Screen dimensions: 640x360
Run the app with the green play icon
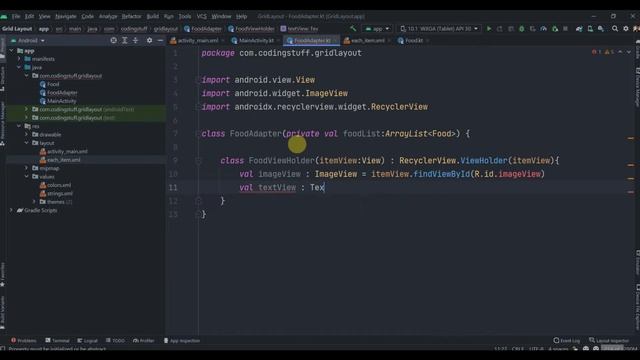[x=489, y=29]
